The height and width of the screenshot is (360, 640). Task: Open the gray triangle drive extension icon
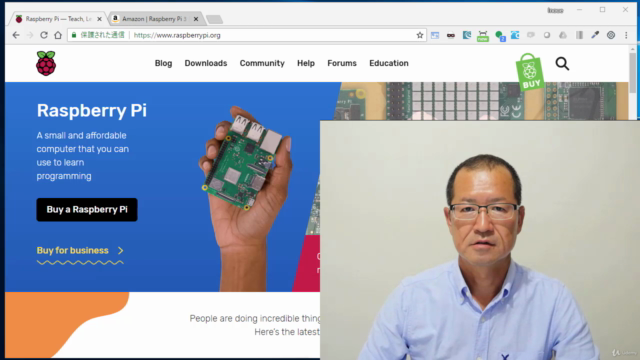pos(563,35)
